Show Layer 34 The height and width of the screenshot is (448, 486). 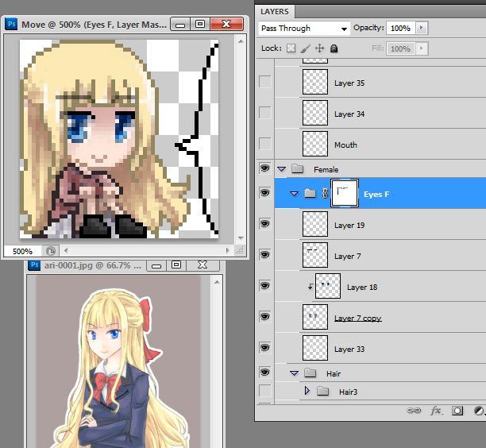pyautogui.click(x=264, y=113)
